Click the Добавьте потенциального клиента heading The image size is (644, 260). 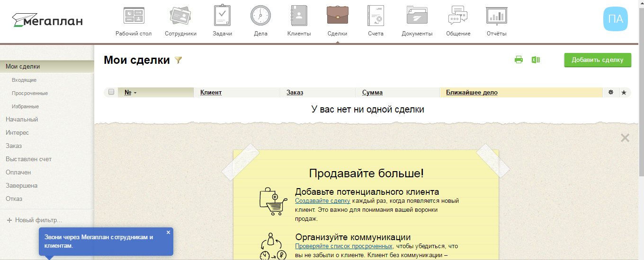click(x=367, y=192)
